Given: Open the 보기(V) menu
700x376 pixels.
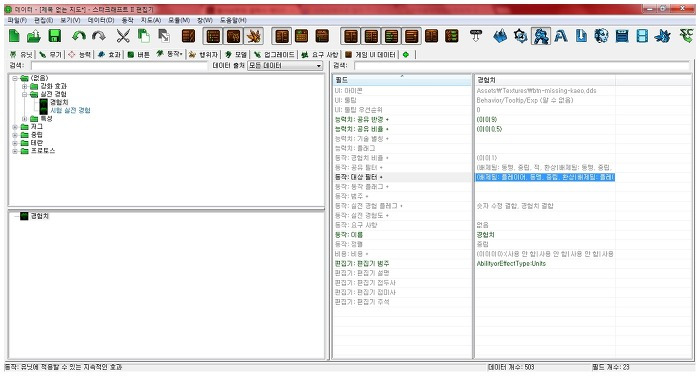Looking at the screenshot, I should pos(71,20).
